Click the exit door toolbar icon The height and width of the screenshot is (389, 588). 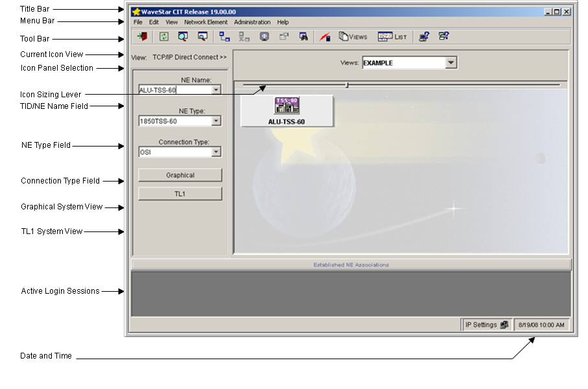pos(143,37)
